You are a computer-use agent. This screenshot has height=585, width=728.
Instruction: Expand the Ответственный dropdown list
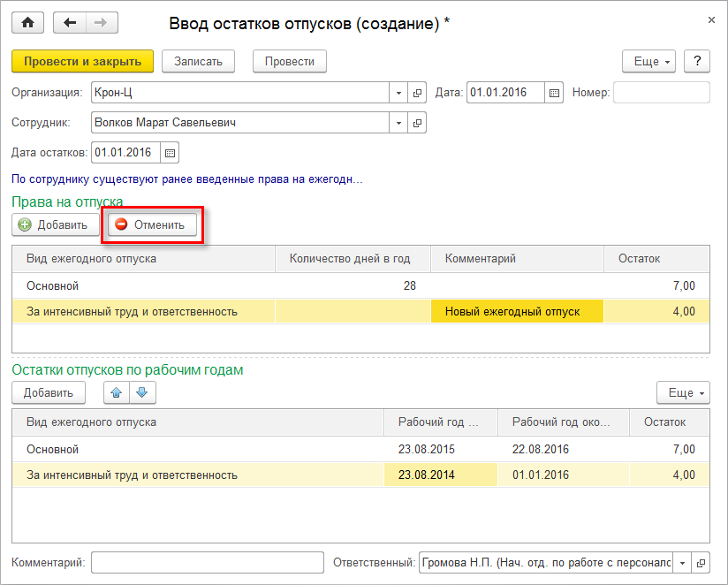(x=682, y=562)
